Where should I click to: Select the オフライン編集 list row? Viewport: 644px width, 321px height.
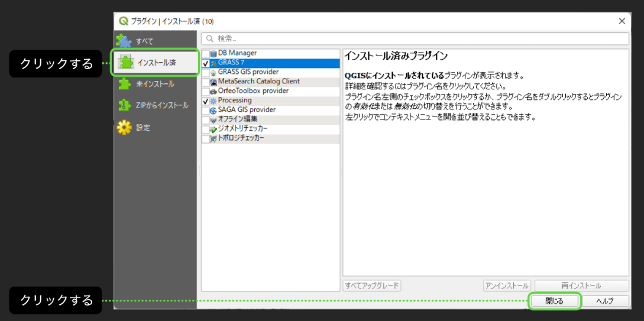(271, 120)
